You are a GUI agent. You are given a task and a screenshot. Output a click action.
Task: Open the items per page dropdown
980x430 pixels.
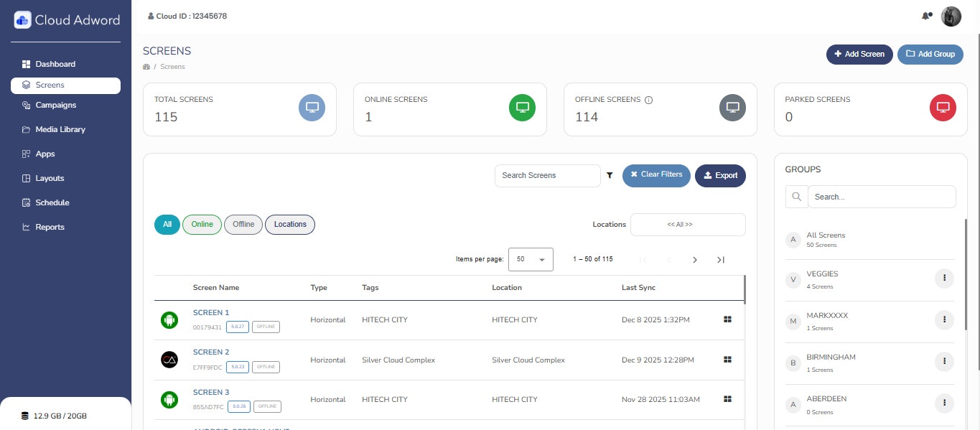click(531, 259)
